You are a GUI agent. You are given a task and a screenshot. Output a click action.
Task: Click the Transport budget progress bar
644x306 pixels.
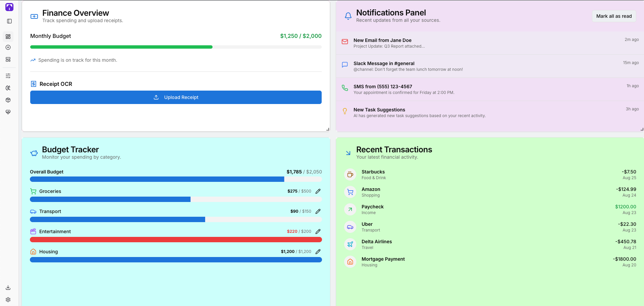[176, 219]
